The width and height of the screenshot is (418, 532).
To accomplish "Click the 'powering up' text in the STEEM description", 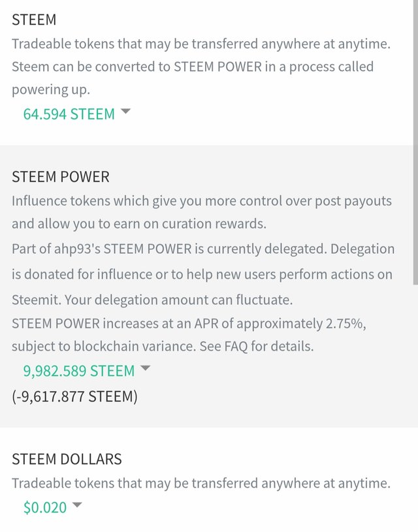I will click(51, 90).
